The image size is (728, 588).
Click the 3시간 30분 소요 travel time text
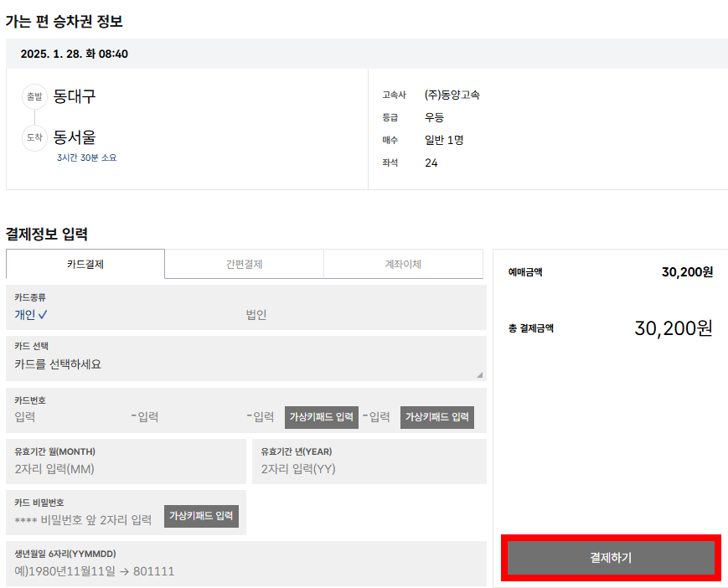click(x=87, y=157)
